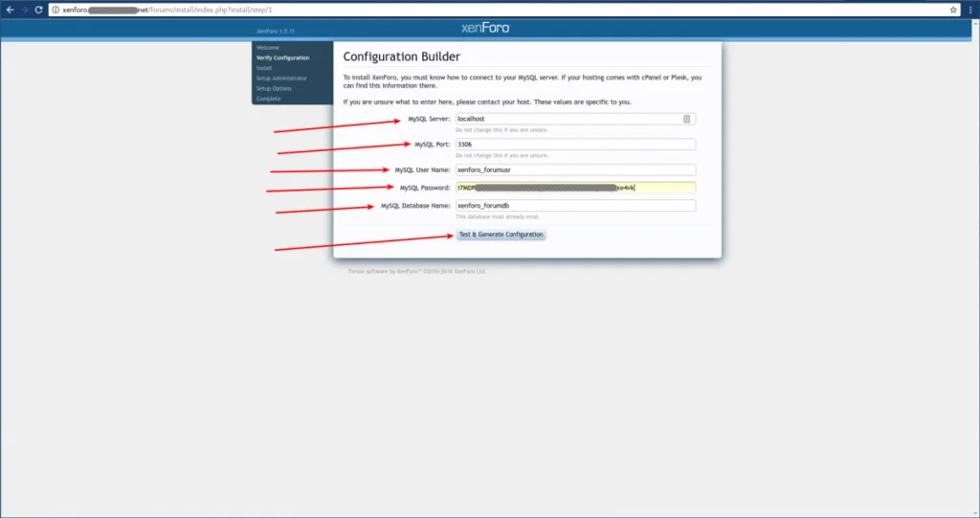The height and width of the screenshot is (518, 980).
Task: Click the browser forward arrow
Action: click(24, 10)
